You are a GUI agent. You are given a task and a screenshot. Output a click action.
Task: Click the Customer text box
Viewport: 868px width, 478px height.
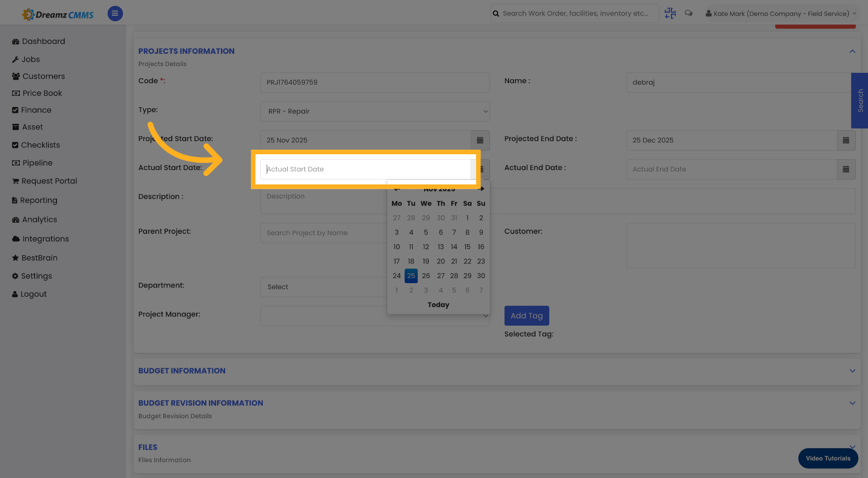(741, 246)
